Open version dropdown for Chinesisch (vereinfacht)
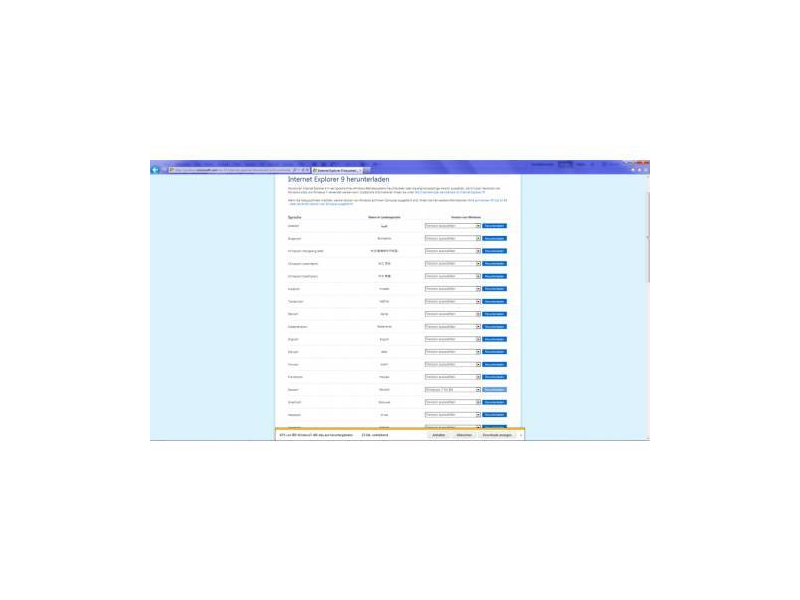This screenshot has height=600, width=800. coord(453,264)
